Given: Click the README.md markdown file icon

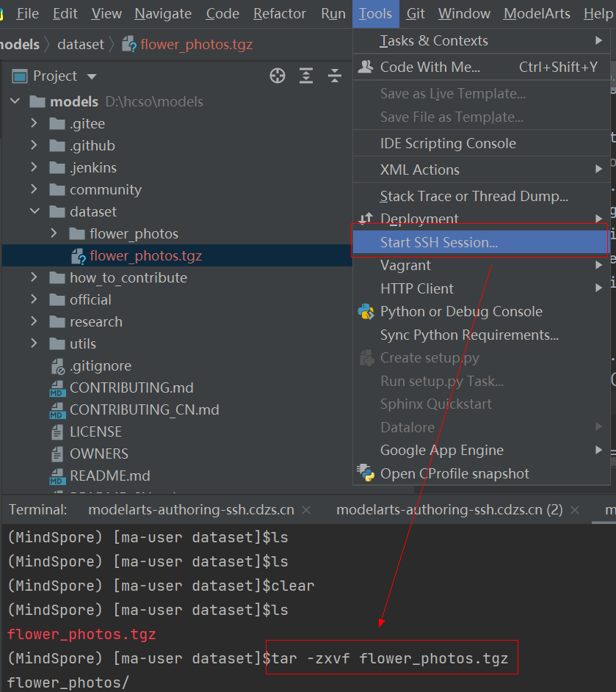Looking at the screenshot, I should pyautogui.click(x=57, y=476).
